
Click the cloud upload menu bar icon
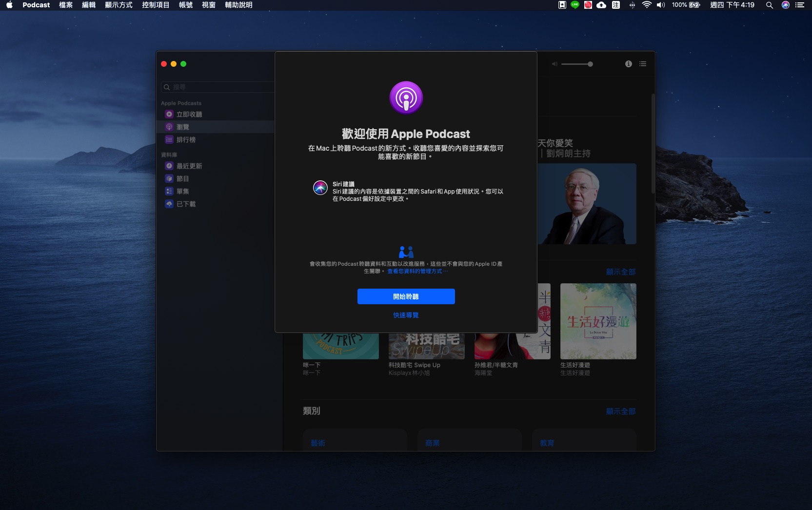coord(601,5)
